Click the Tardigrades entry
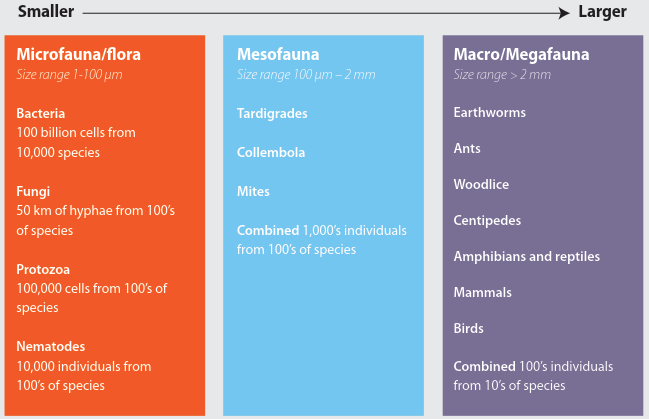The image size is (649, 419). (x=272, y=113)
